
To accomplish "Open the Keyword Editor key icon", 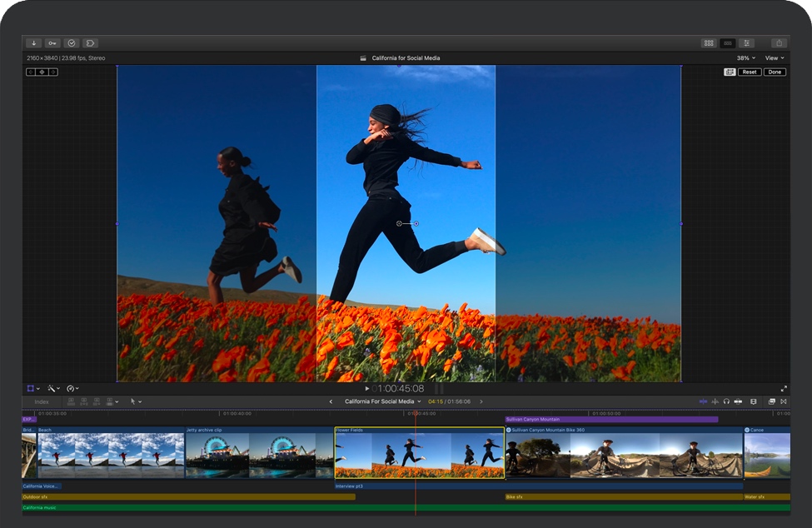I will [52, 42].
